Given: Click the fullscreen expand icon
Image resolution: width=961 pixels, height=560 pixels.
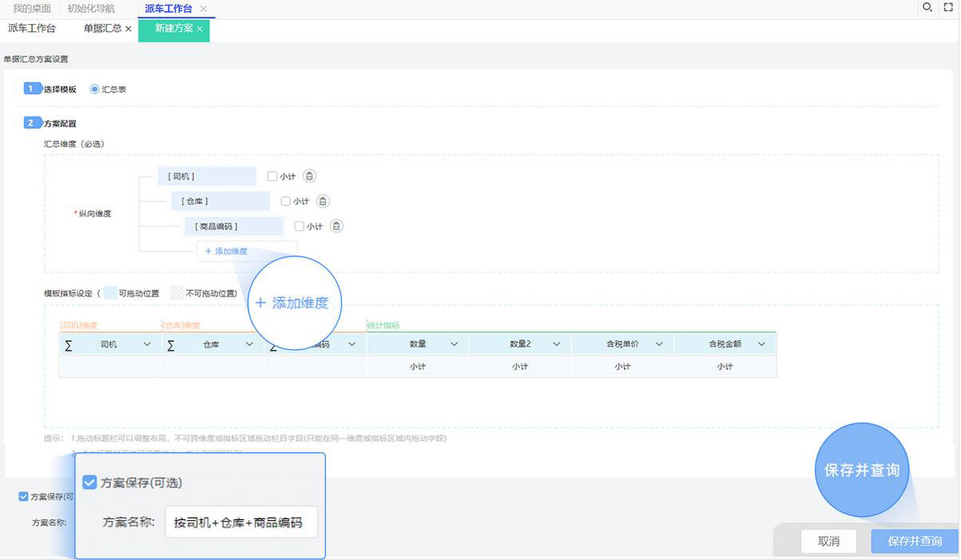Looking at the screenshot, I should (949, 7).
